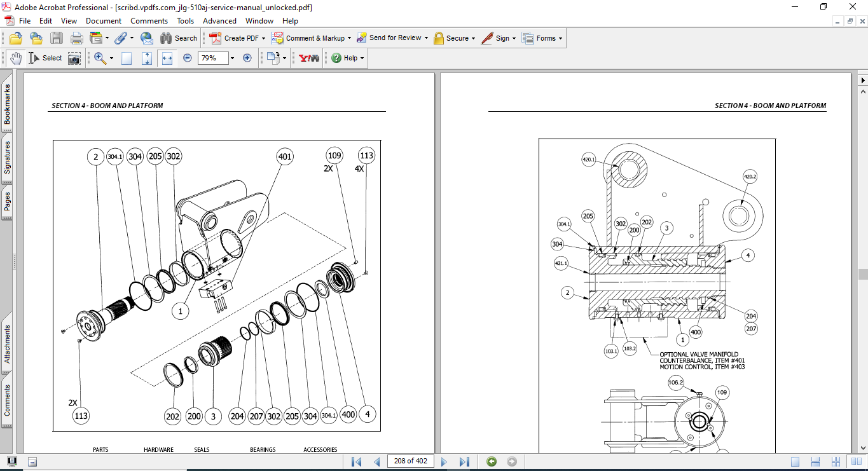The height and width of the screenshot is (471, 868).
Task: Click the full screen icon in status bar
Action: point(12,461)
